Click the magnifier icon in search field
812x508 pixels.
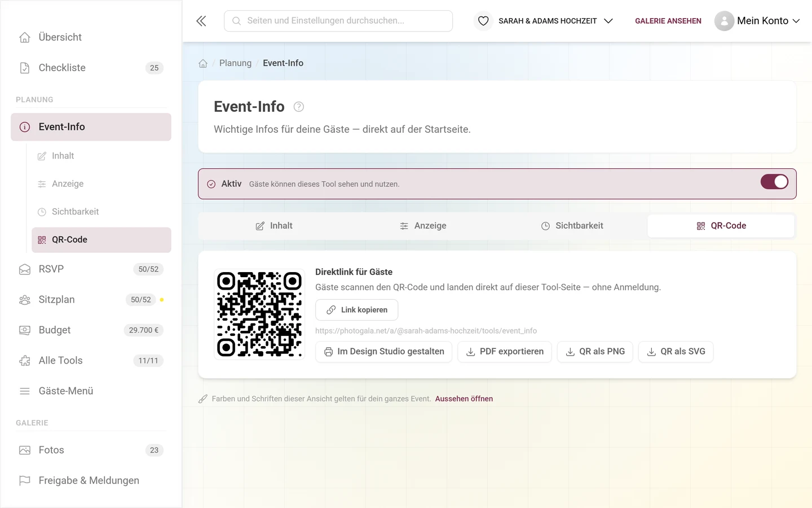coord(237,21)
